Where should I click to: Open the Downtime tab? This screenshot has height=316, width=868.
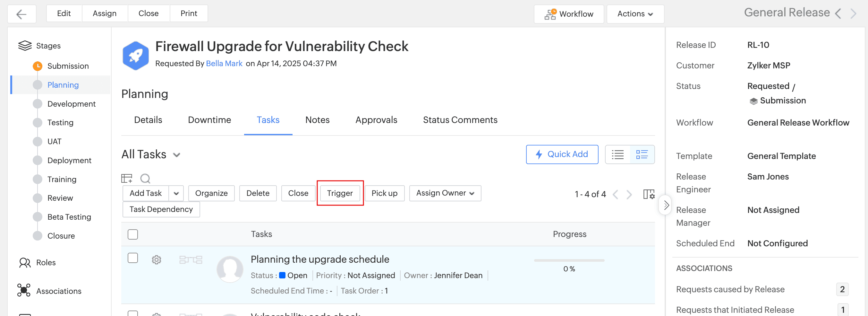click(209, 120)
